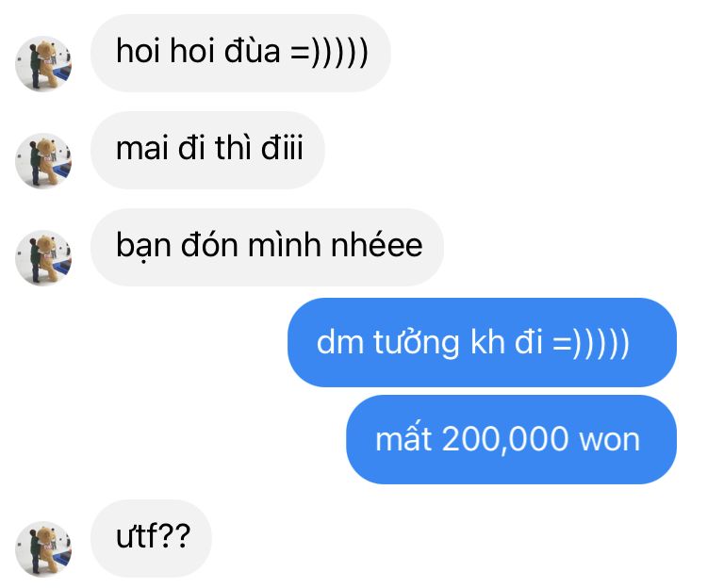Click the word 'mai' in second gray message
Screen dimensions: 707x588
pos(142,148)
